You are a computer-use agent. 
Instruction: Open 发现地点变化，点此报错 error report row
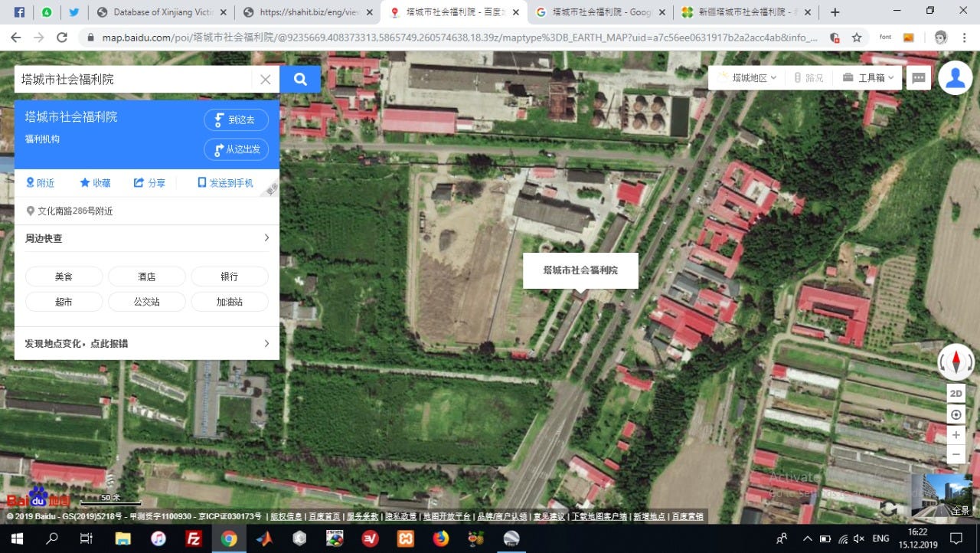coord(147,344)
